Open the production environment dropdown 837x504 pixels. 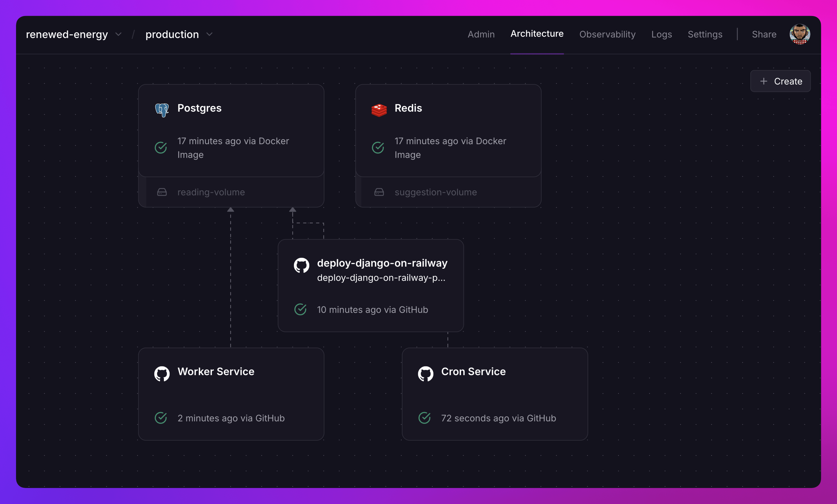click(210, 34)
